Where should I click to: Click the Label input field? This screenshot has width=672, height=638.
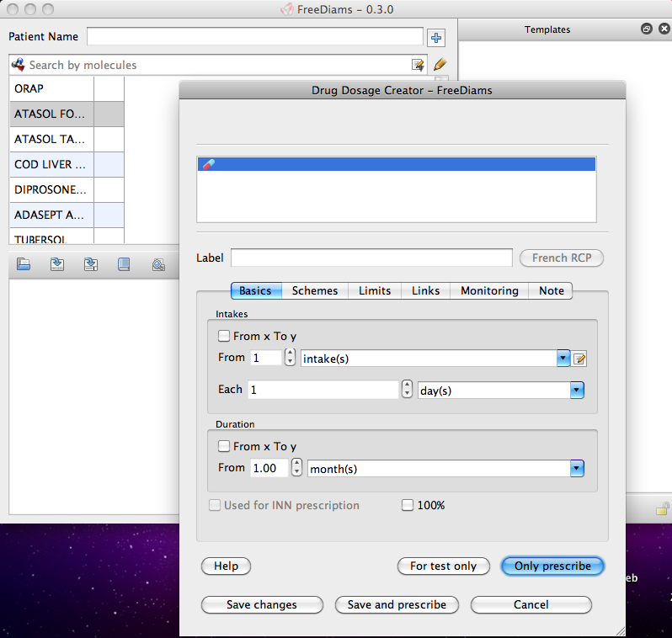point(371,258)
